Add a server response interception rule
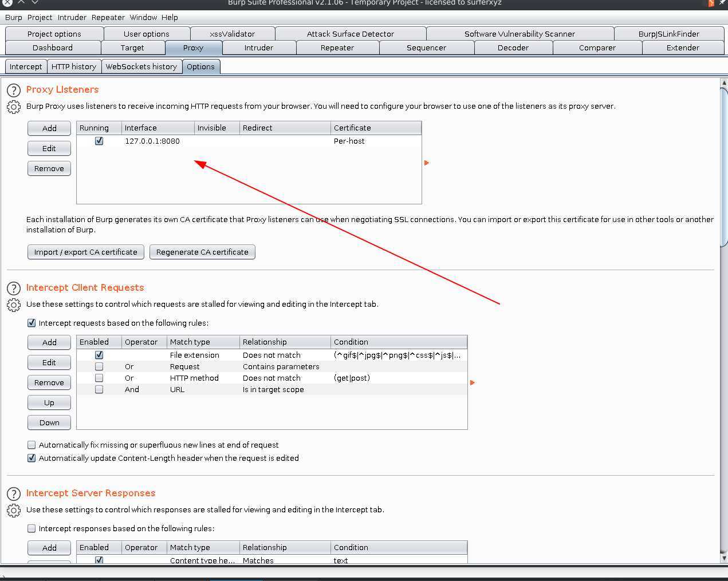This screenshot has width=728, height=581. pos(49,548)
